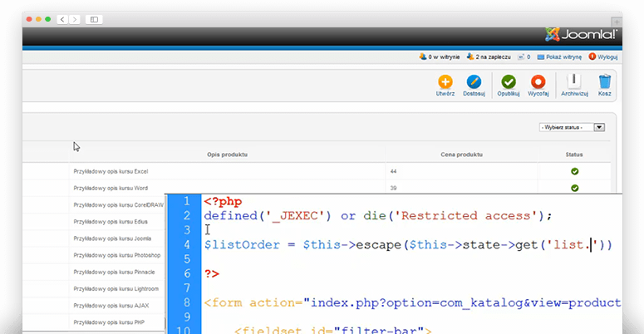Move items to trash with Kosz icon

605,82
